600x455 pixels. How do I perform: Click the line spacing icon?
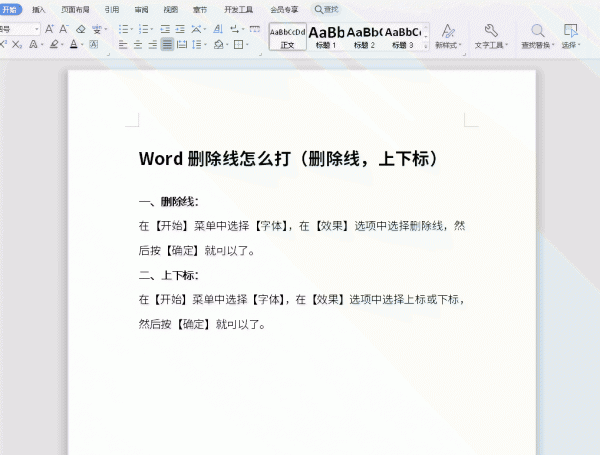197,45
